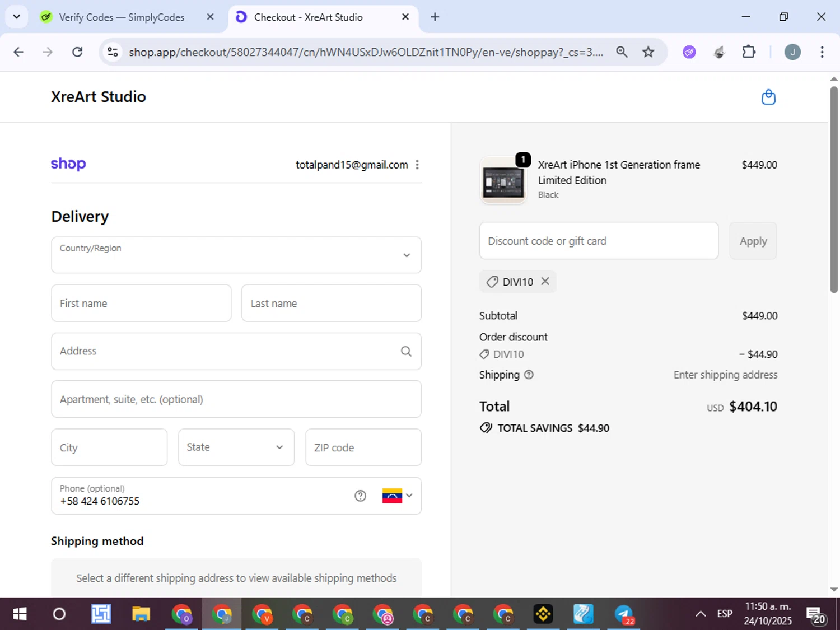The image size is (840, 630).
Task: Click the 'Select a different shipping address' notice
Action: coord(236,578)
